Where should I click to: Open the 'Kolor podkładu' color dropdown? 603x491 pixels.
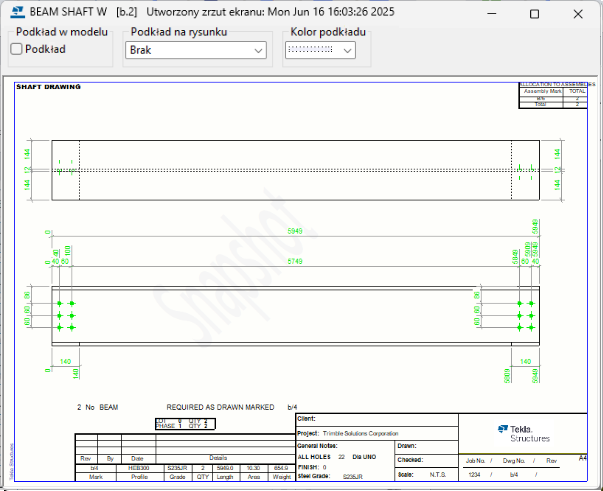coord(320,50)
